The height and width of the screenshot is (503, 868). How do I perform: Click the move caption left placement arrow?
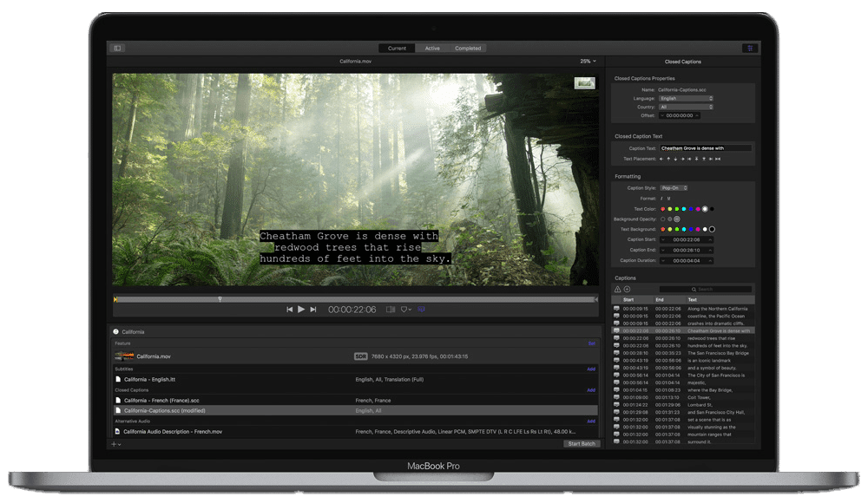pos(661,159)
